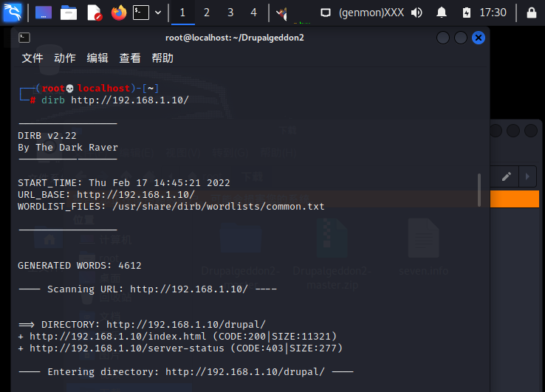Open the Kali dragon applications menu
The width and height of the screenshot is (545, 392).
12,13
